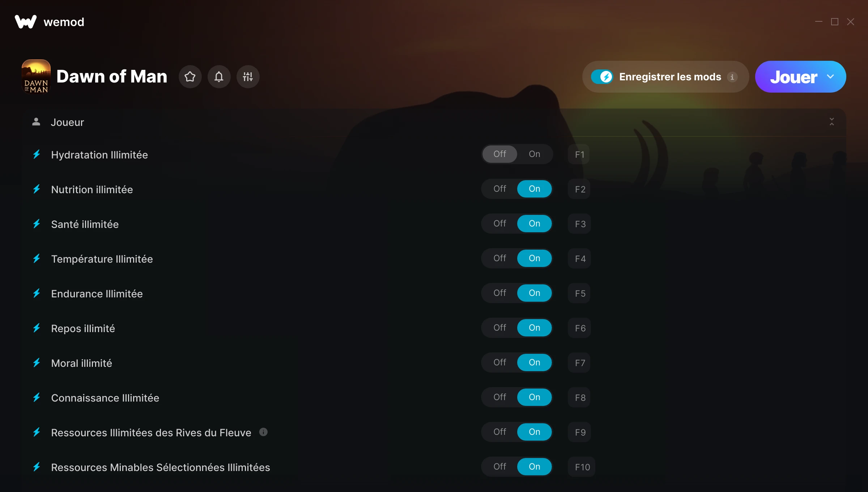Click the Dawn of Man game thumbnail
Image resolution: width=868 pixels, height=492 pixels.
point(36,76)
